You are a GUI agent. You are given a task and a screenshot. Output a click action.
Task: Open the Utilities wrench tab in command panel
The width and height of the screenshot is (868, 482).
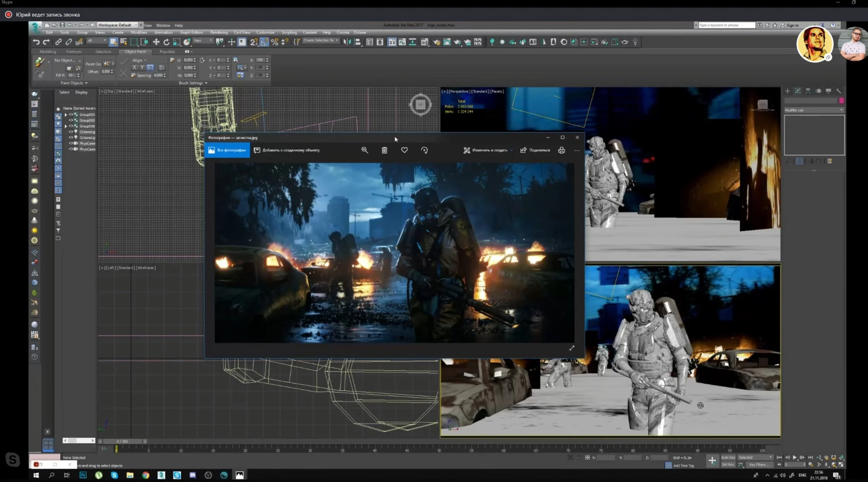coord(838,91)
